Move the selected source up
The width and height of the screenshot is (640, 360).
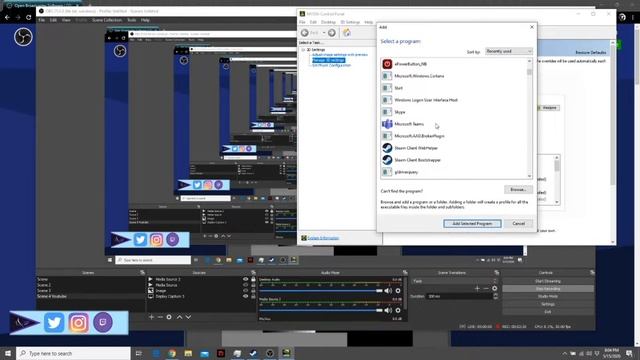click(x=179, y=317)
